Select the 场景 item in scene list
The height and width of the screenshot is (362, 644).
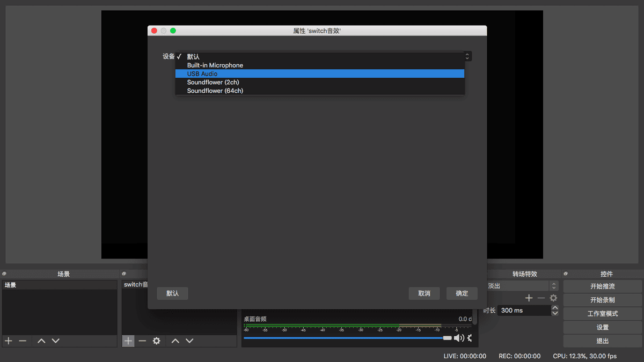coord(59,285)
